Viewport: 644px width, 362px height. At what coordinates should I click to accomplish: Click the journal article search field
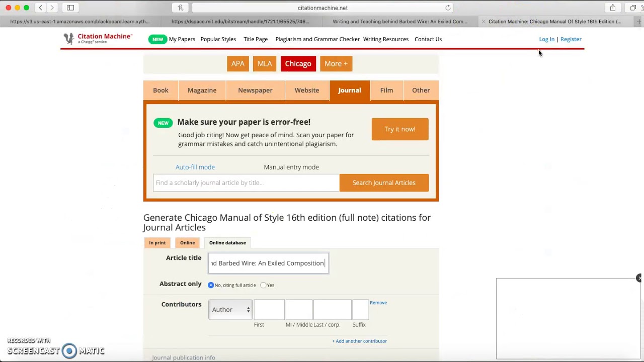[247, 183]
